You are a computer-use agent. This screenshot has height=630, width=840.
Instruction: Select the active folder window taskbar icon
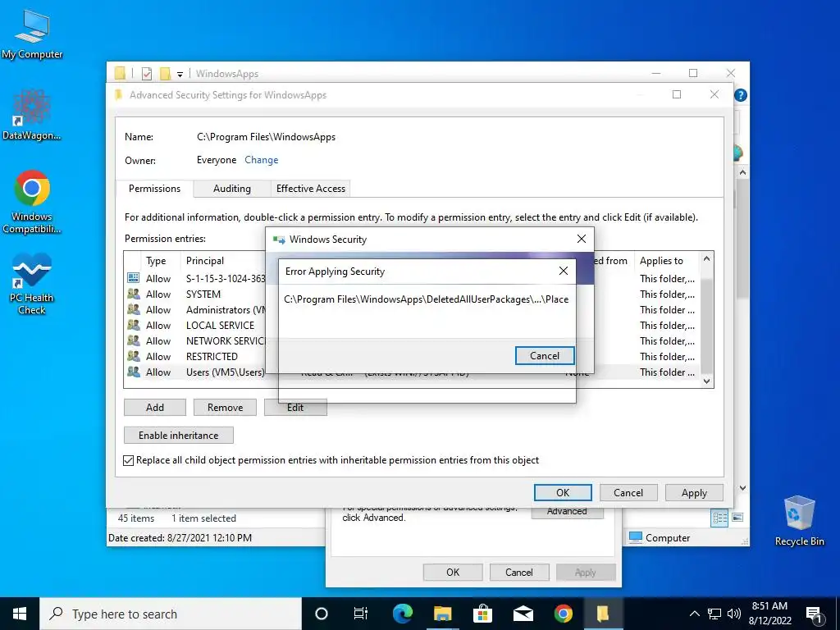[x=603, y=614]
